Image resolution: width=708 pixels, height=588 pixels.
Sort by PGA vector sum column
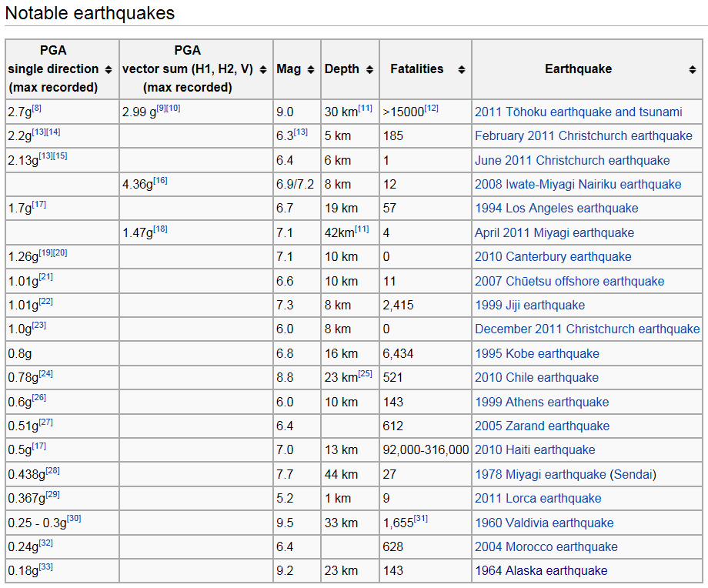coord(262,69)
